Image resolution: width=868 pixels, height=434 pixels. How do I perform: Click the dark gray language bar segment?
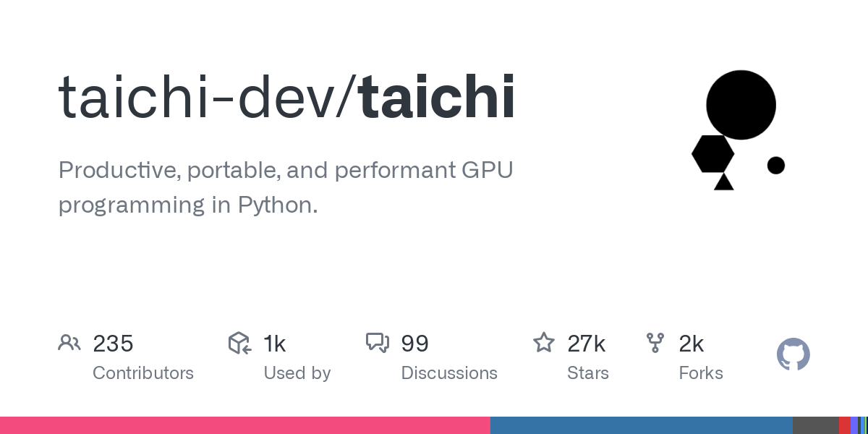pos(815,425)
